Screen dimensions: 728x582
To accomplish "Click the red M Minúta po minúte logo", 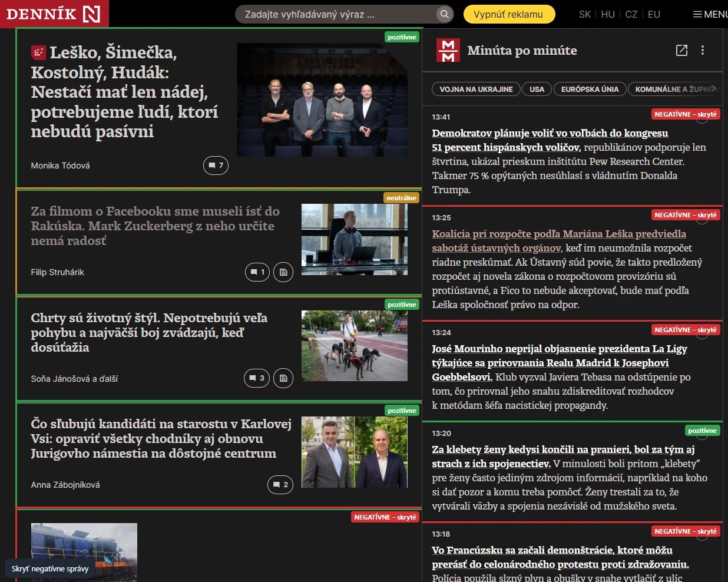I will (x=448, y=50).
